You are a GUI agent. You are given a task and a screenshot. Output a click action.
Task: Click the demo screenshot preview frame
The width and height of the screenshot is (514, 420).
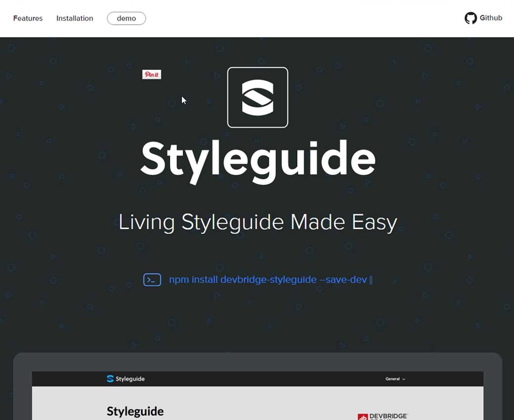tap(257, 395)
